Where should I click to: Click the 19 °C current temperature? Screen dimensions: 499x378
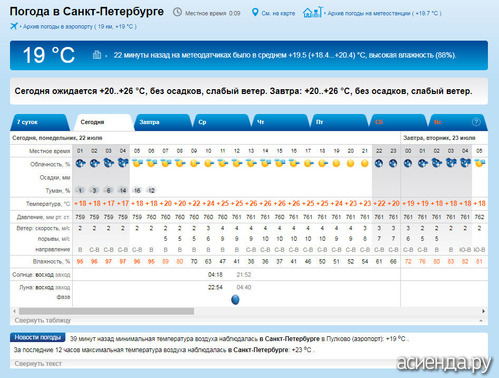tap(49, 55)
